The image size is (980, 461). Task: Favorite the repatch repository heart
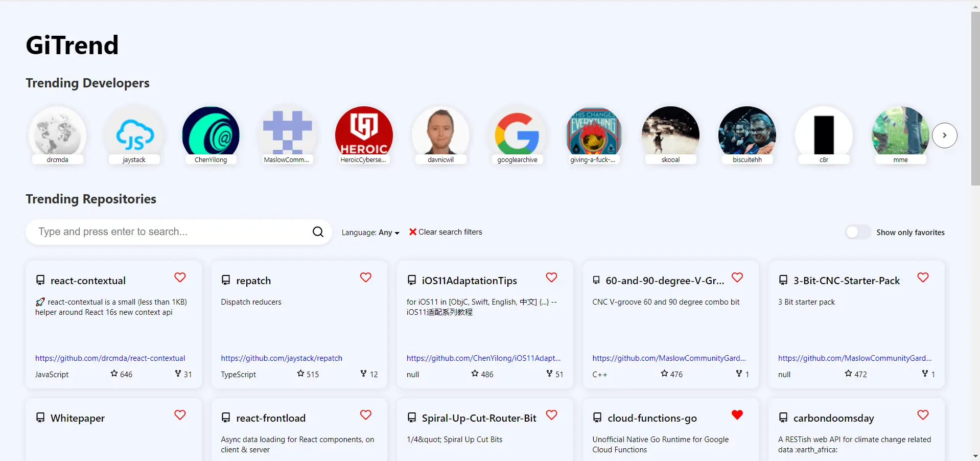(365, 278)
